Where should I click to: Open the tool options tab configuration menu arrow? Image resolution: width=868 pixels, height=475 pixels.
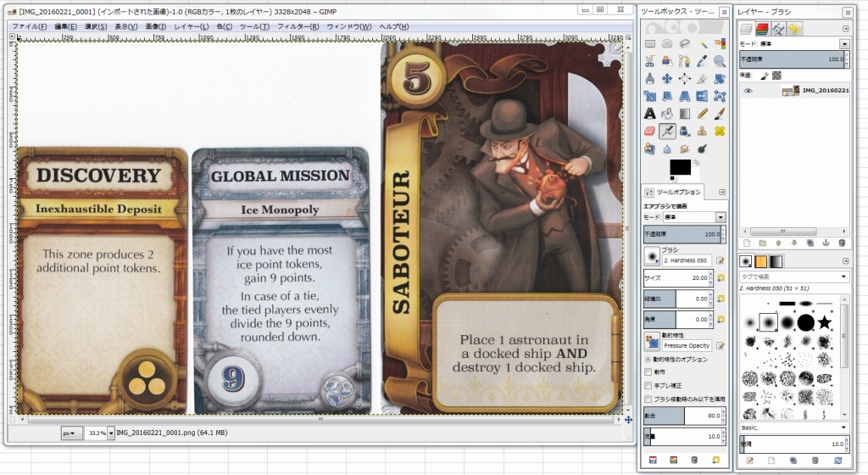[x=722, y=192]
